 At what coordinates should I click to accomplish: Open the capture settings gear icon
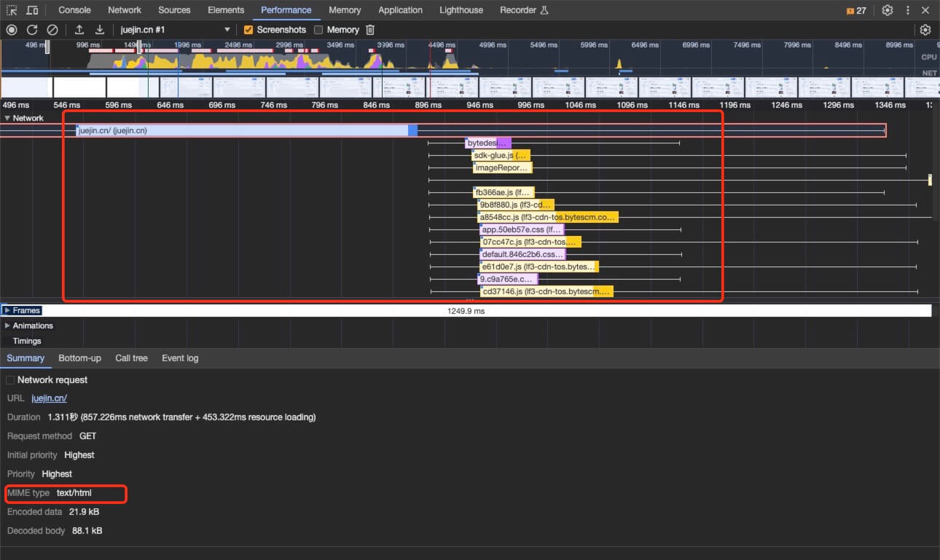coord(925,30)
